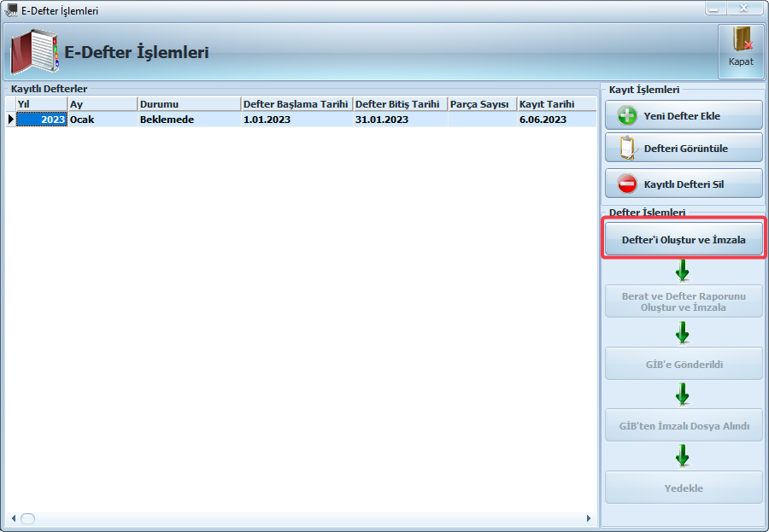Click Defter'i Oluştur ve İmzala button

tap(684, 239)
